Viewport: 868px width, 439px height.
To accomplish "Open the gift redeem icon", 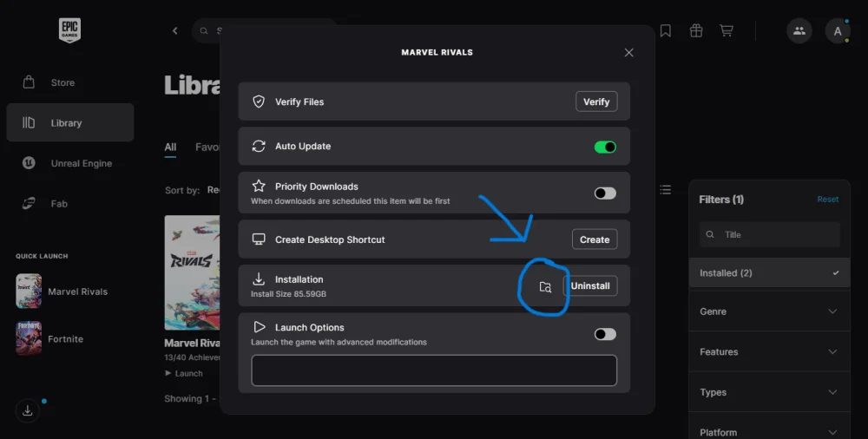I will (696, 30).
